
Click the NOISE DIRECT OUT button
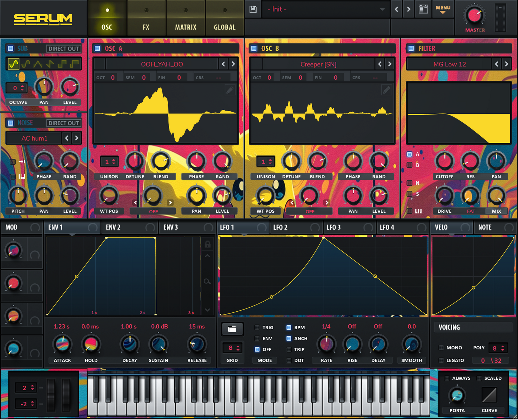coord(63,123)
